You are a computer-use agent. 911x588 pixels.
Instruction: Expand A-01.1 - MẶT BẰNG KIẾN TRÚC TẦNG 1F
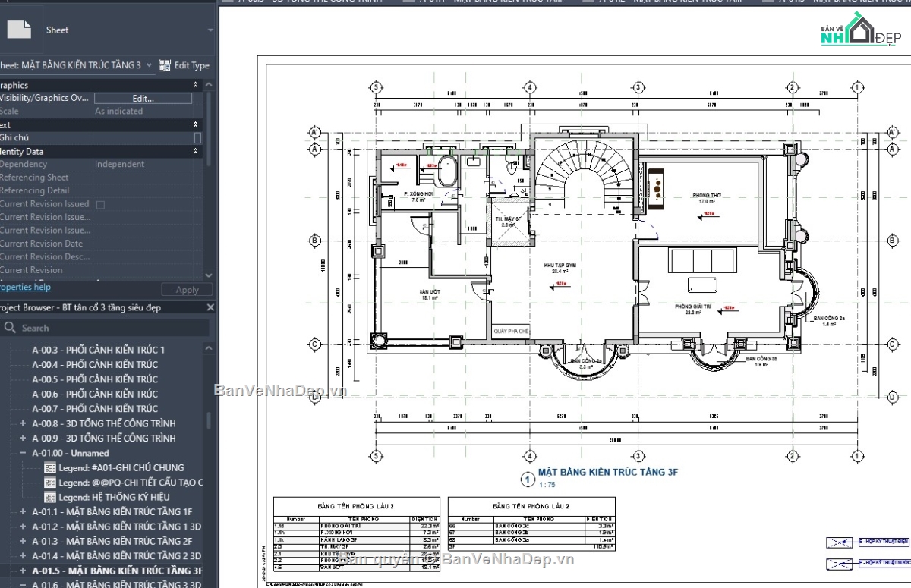pos(23,512)
